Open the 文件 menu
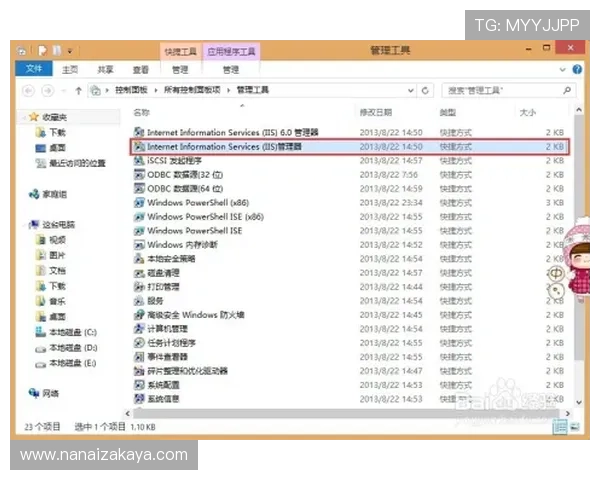 [x=34, y=69]
